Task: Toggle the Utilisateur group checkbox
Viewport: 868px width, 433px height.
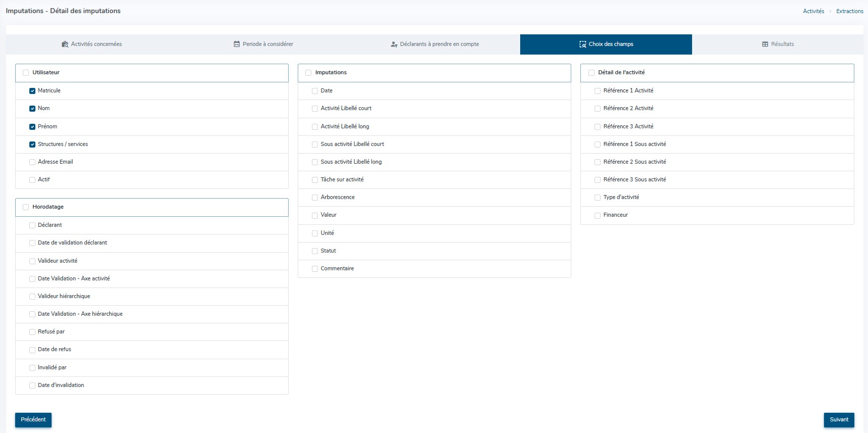Action: (26, 73)
